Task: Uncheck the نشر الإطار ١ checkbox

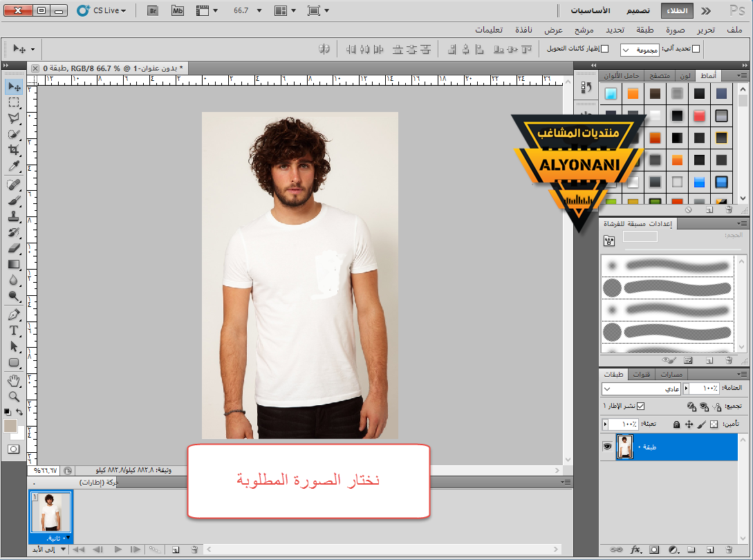Action: [x=640, y=406]
